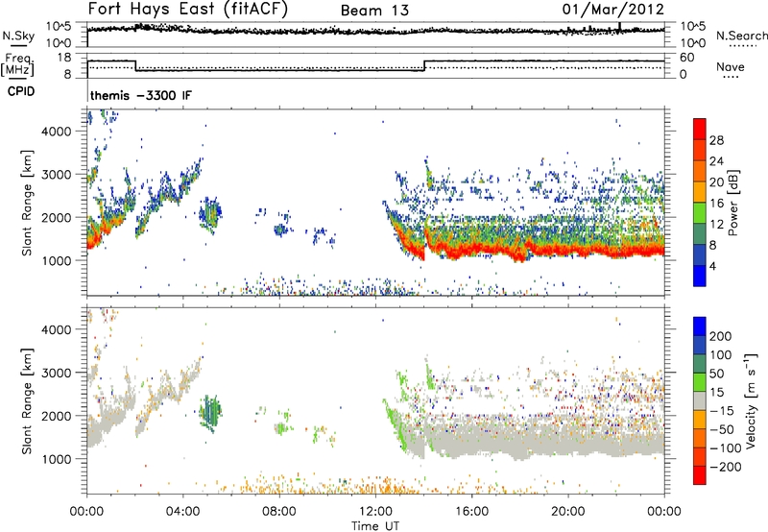The image size is (768, 532).
Task: Select the 'themis -3300 IF' mode text
Action: (x=141, y=95)
